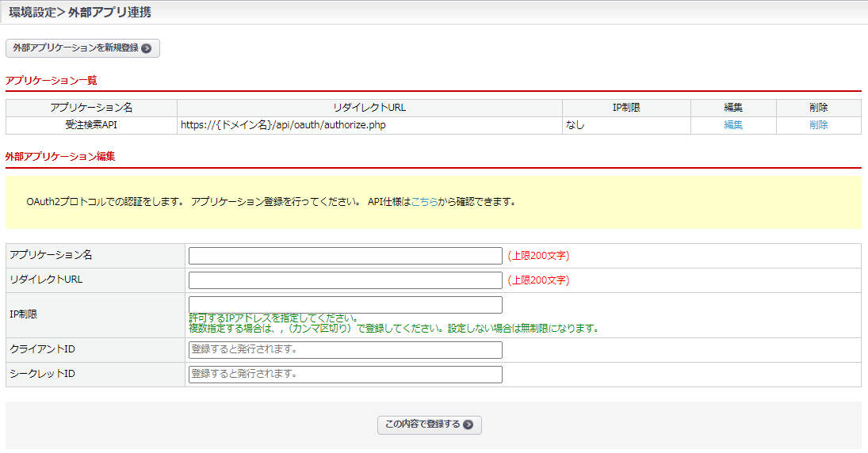Screen dimensions: 868x453
Task: Focus the アプリケーション名 text field
Action: point(345,256)
